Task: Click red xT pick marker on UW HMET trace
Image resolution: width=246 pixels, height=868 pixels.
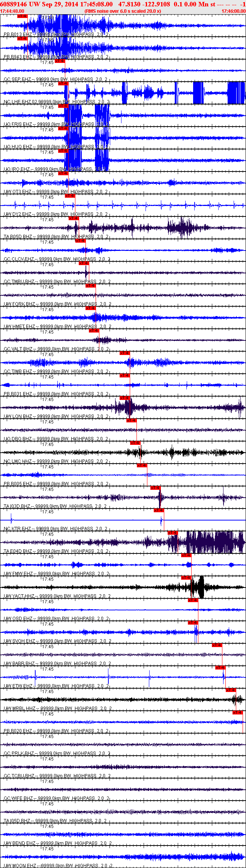Action: click(91, 308)
